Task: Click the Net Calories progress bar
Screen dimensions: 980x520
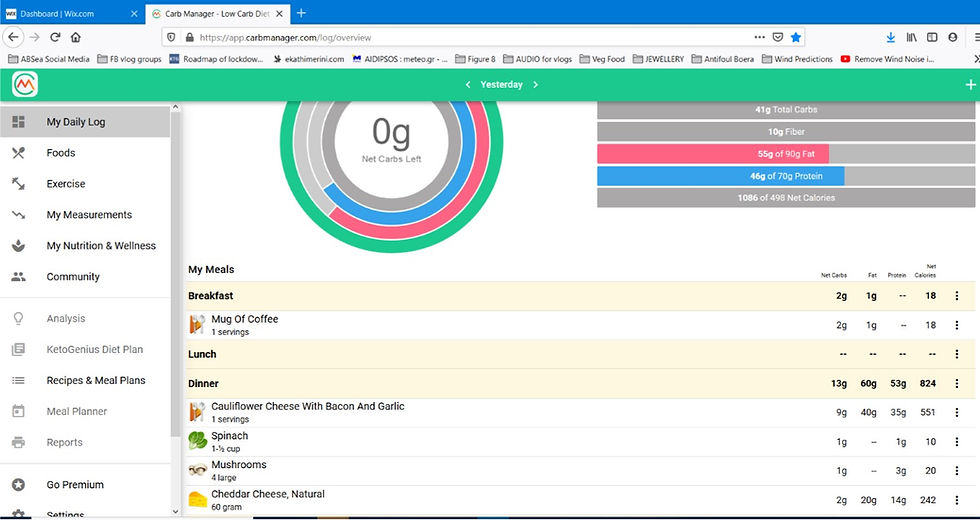Action: coord(786,198)
